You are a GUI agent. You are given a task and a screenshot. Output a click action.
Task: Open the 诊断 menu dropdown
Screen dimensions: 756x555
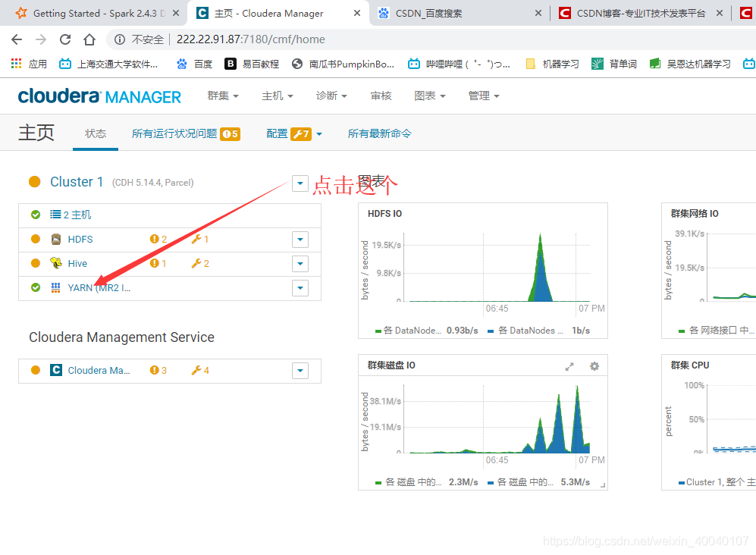(331, 96)
